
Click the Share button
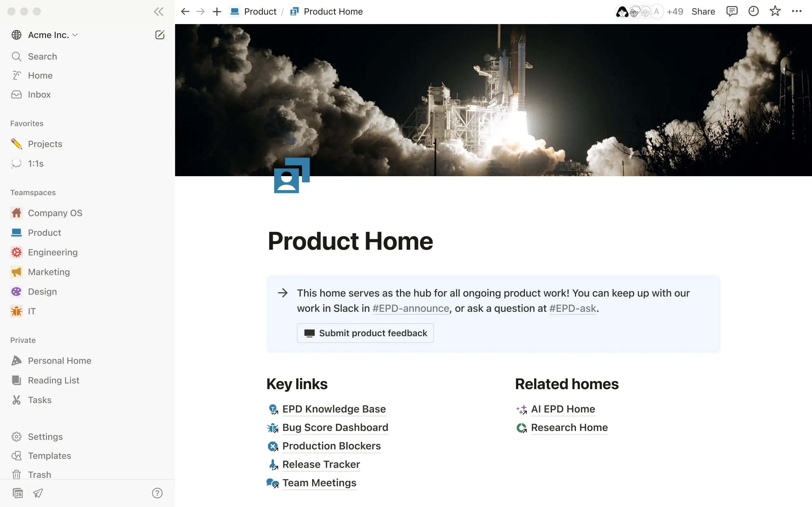tap(703, 12)
